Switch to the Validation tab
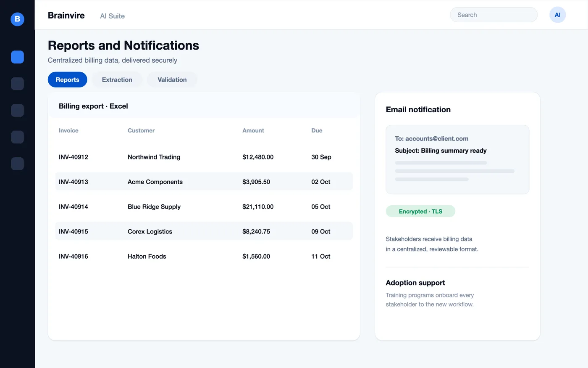Viewport: 588px width, 368px height. (172, 79)
